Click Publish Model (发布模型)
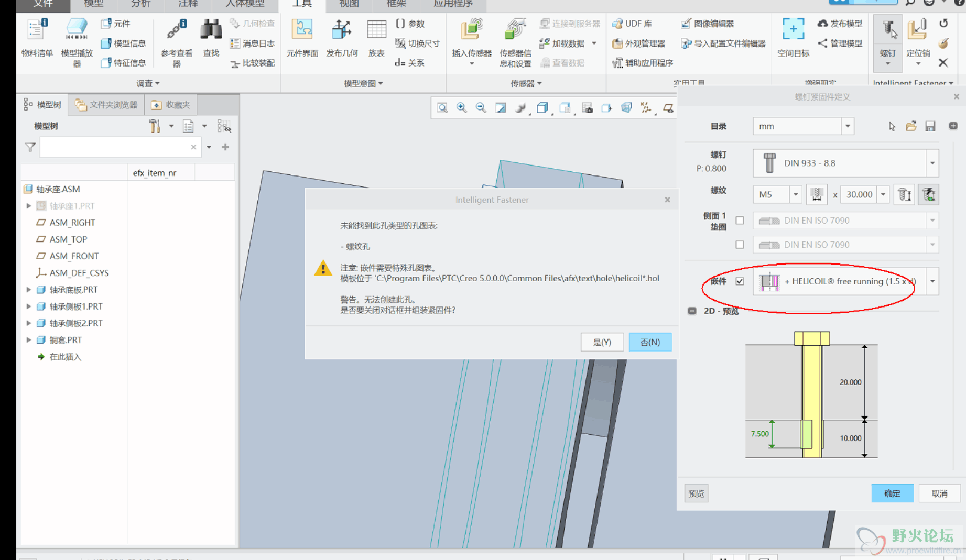The image size is (966, 560). [x=840, y=24]
